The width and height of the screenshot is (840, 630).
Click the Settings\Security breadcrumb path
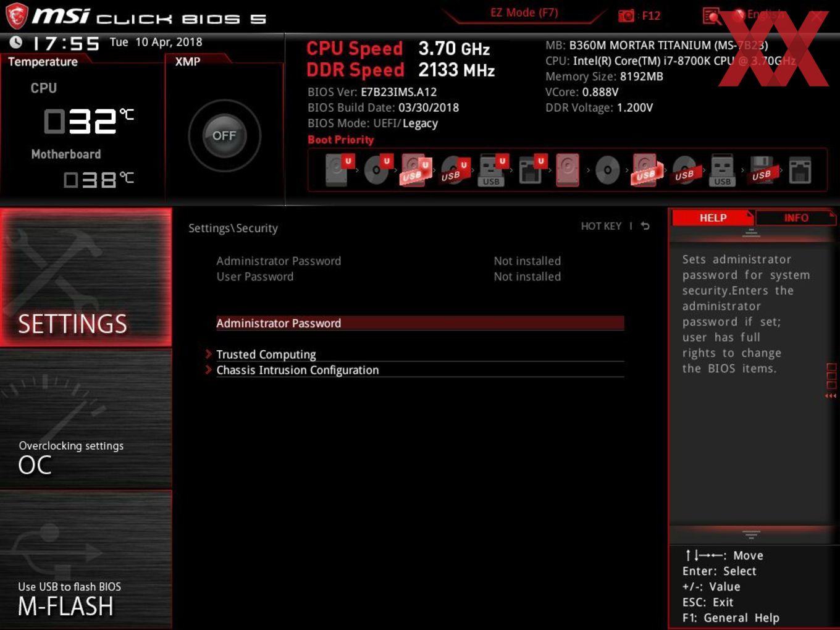pyautogui.click(x=233, y=228)
